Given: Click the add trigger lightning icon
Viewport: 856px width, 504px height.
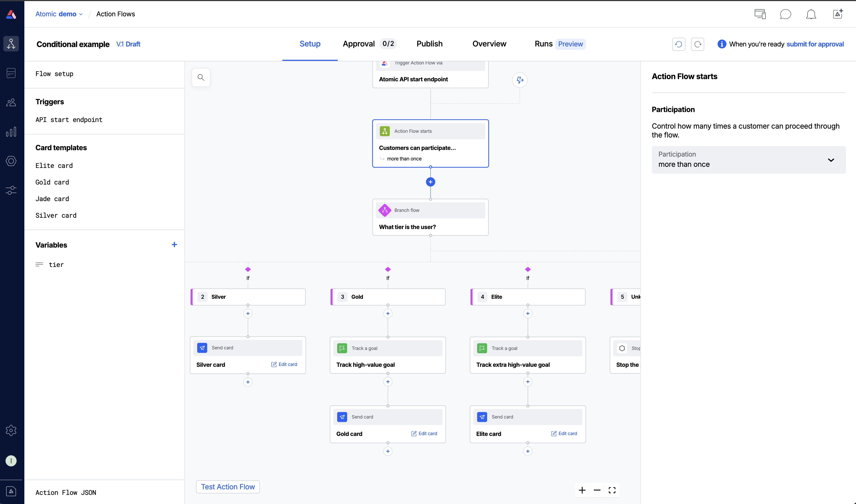Looking at the screenshot, I should 520,80.
